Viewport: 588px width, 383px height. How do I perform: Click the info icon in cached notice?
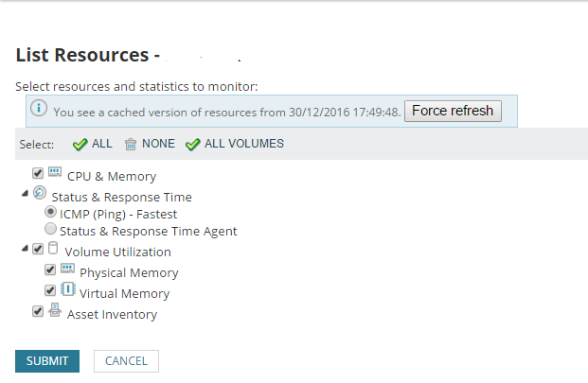pos(39,109)
